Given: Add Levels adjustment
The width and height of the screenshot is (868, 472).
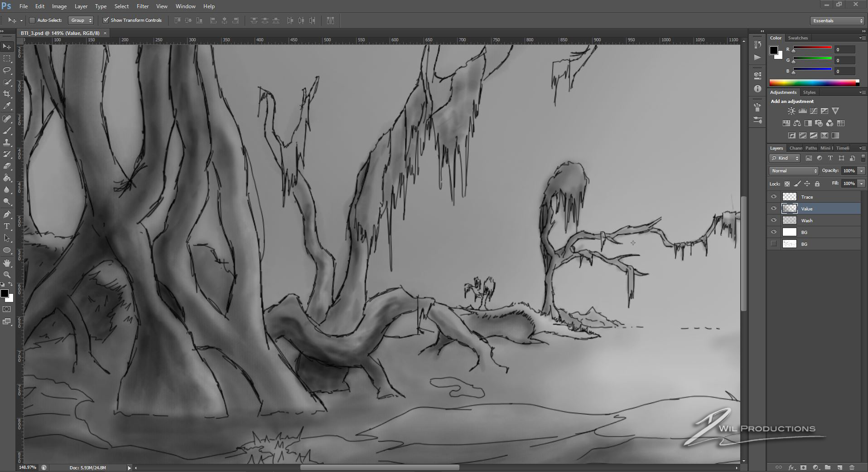Looking at the screenshot, I should click(x=802, y=111).
